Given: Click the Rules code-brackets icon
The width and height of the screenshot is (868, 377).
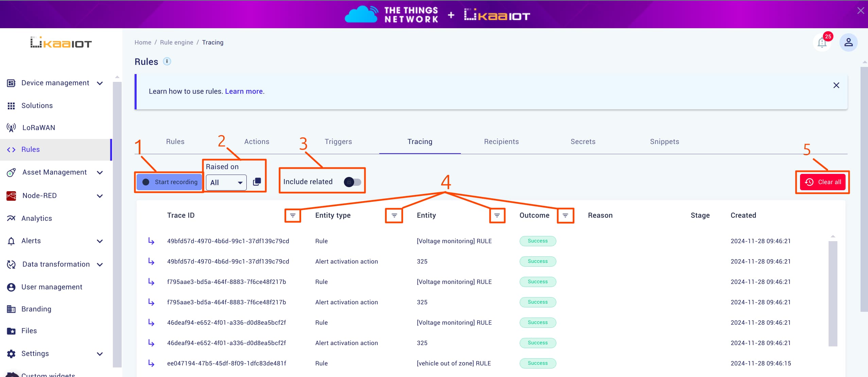Looking at the screenshot, I should pos(11,150).
